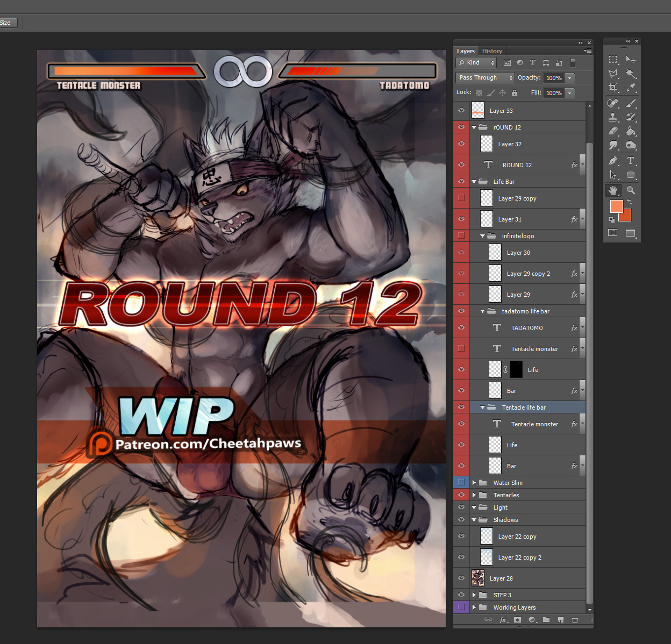Lock transparent pixels

pyautogui.click(x=479, y=93)
